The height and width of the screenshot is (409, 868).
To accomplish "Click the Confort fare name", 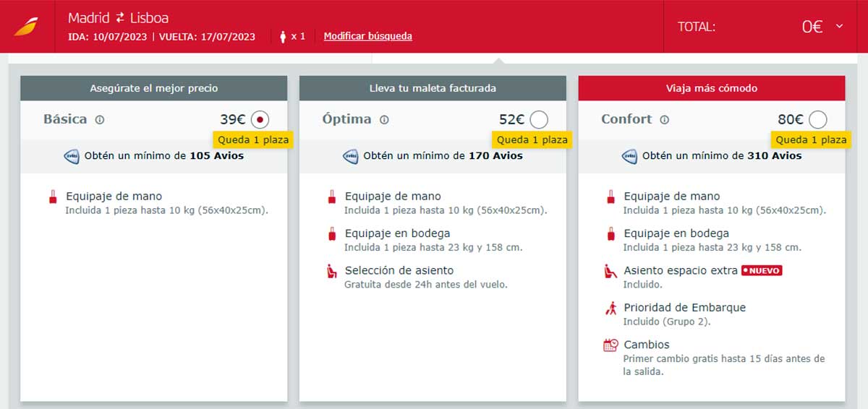I will point(626,119).
